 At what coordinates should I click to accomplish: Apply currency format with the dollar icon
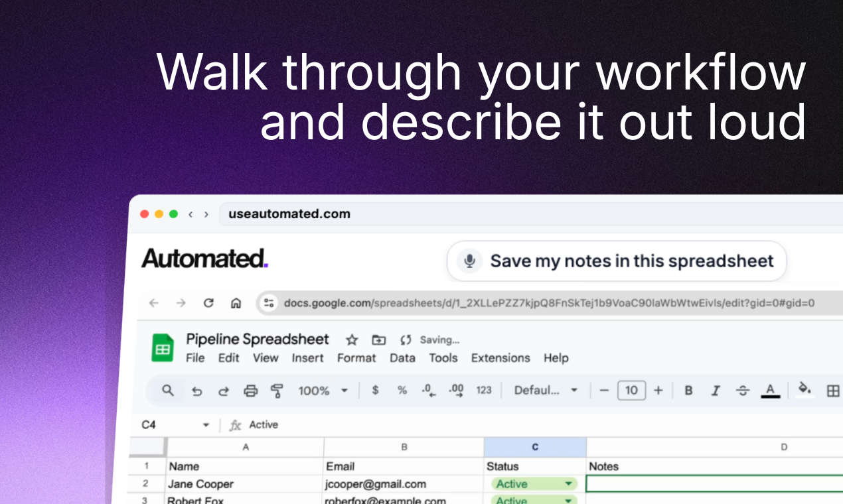coord(375,391)
